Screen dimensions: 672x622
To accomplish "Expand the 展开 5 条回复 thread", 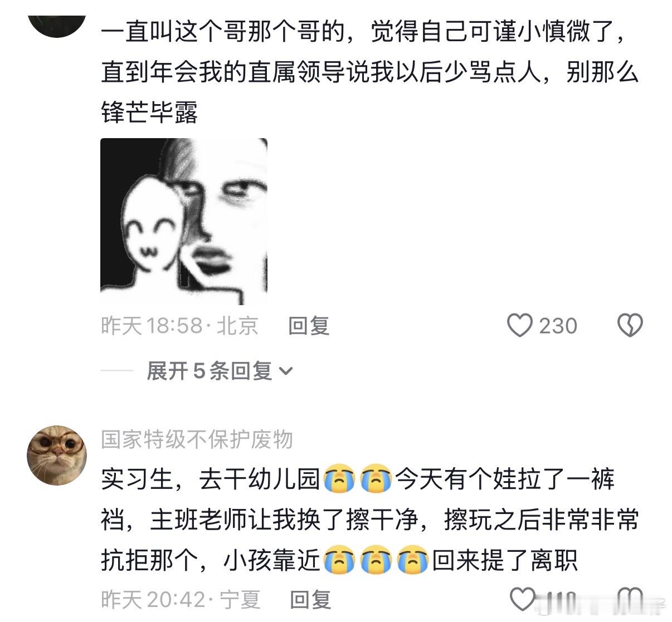I will (220, 370).
